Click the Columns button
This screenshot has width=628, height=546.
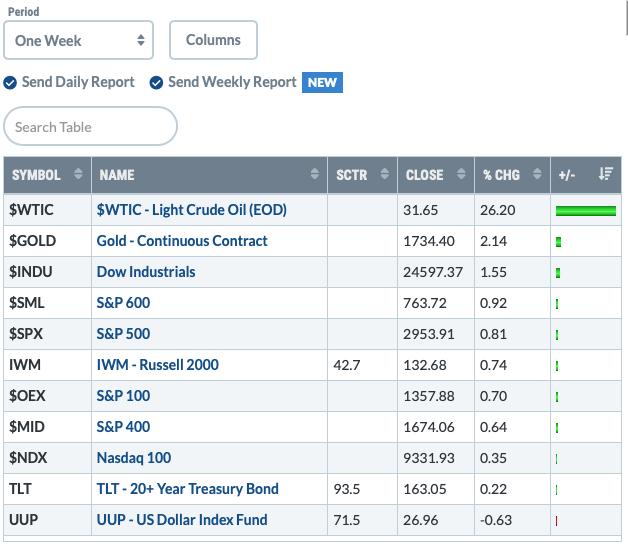[213, 40]
